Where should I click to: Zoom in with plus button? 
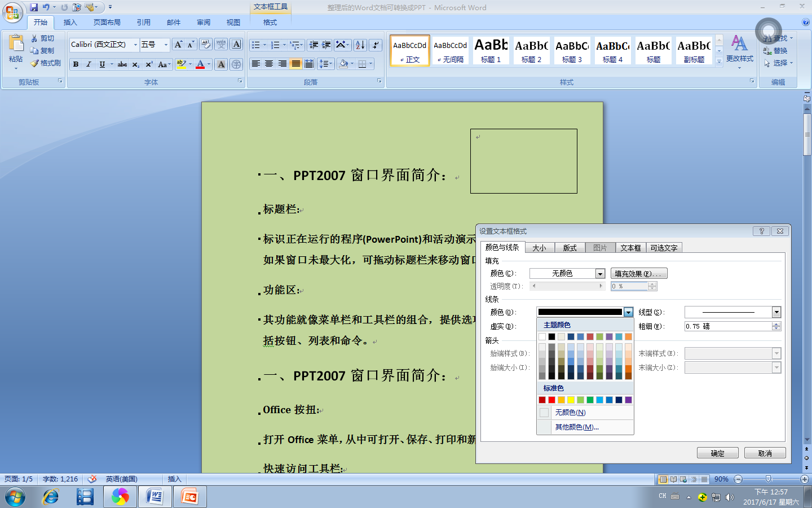(805, 479)
